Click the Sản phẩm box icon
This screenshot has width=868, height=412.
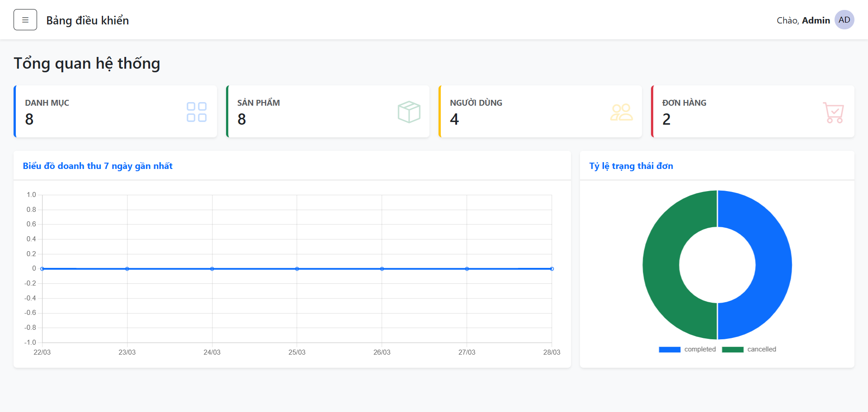point(409,112)
